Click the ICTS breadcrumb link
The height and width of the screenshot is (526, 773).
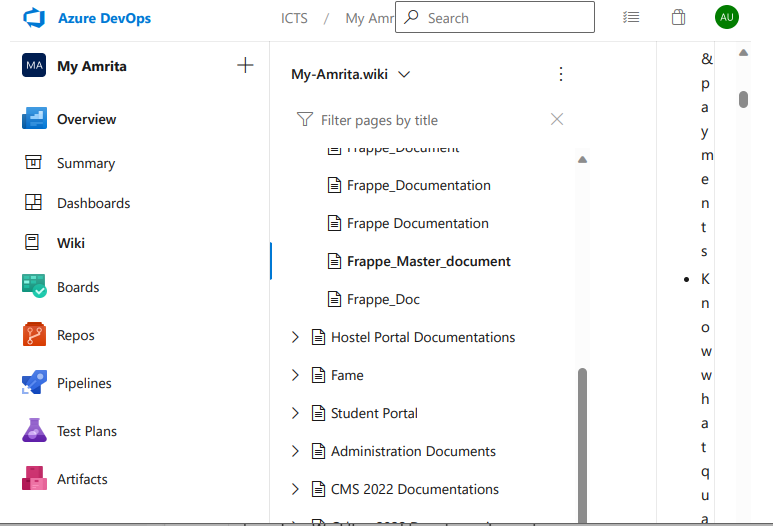(294, 18)
